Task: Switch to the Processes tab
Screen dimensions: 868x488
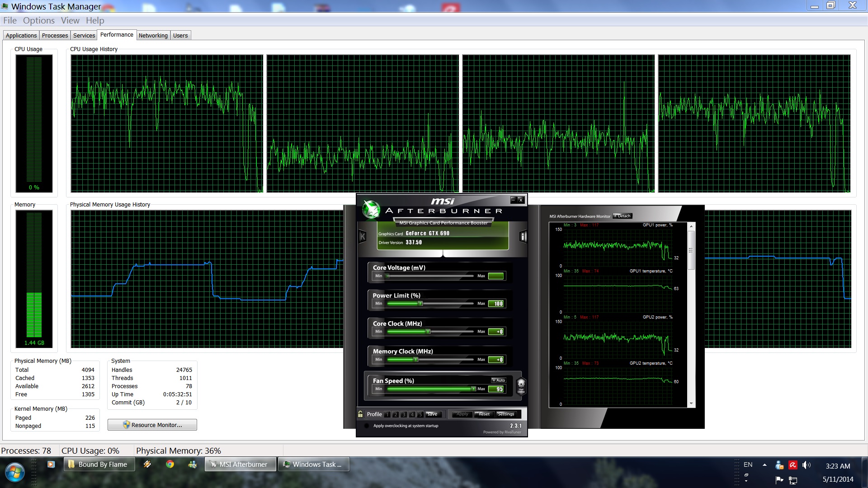Action: (55, 35)
